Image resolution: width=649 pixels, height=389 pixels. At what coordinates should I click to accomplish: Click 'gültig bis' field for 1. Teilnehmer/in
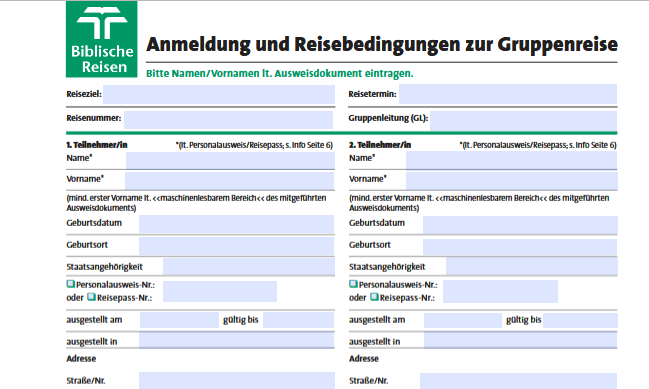[x=298, y=320]
